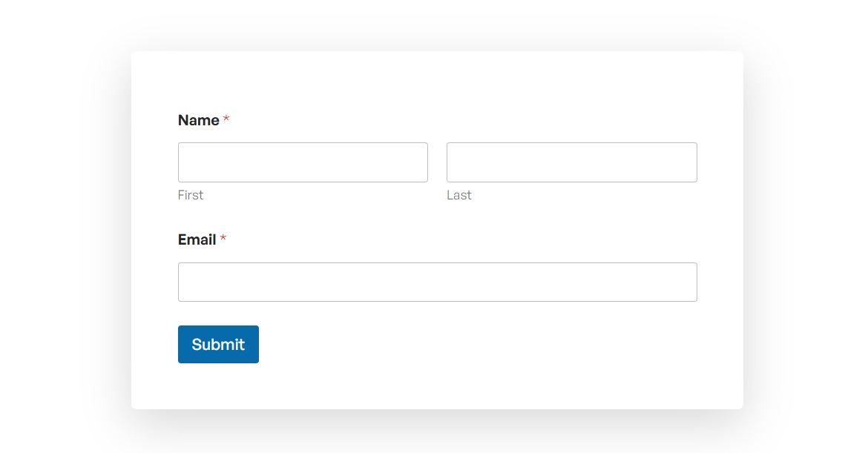Click the First name input field

point(303,162)
